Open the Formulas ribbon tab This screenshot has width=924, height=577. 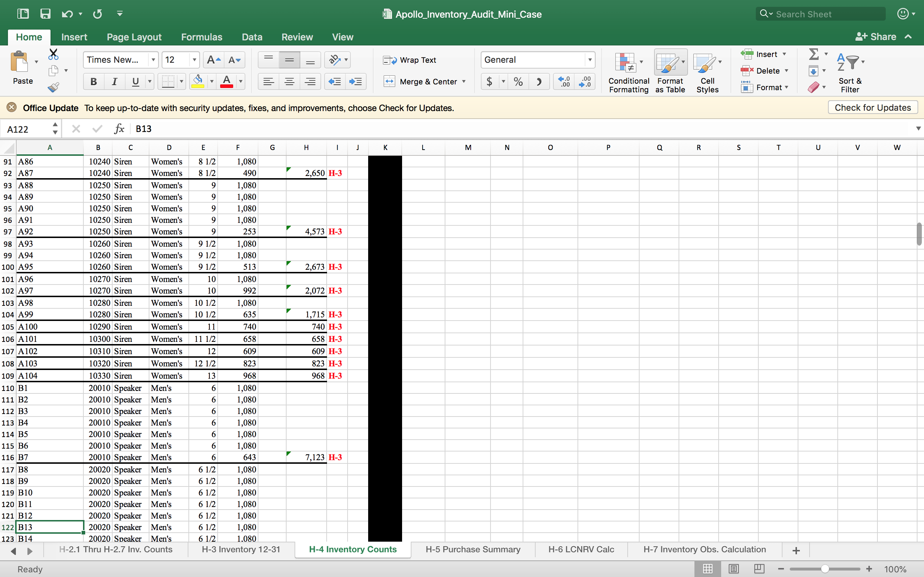[x=202, y=37]
